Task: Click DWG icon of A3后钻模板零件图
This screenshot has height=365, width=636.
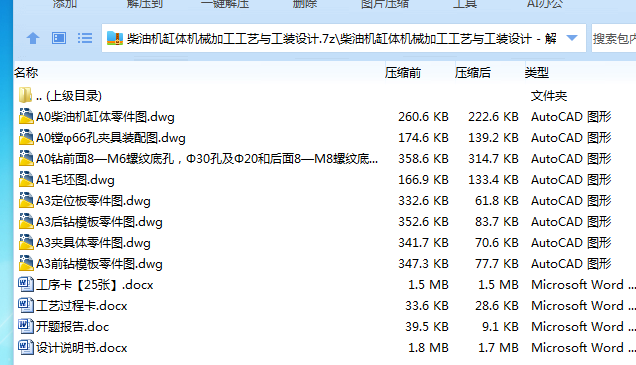Action: tap(26, 221)
